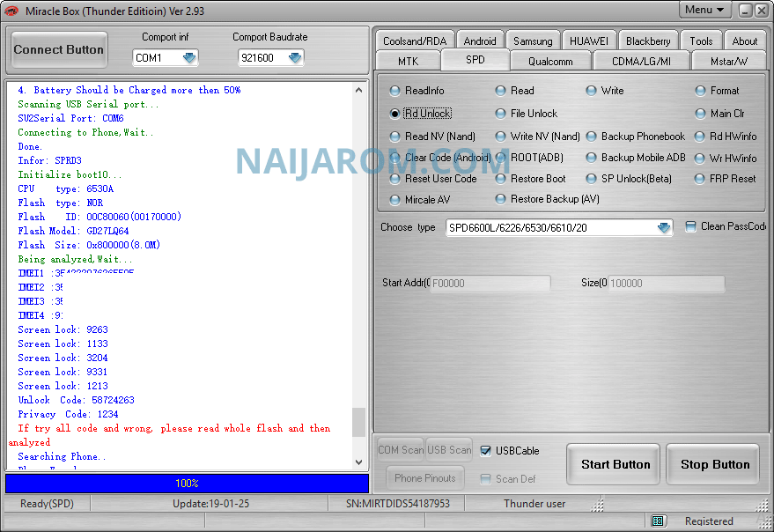Select the Reset User Code option

[433, 179]
